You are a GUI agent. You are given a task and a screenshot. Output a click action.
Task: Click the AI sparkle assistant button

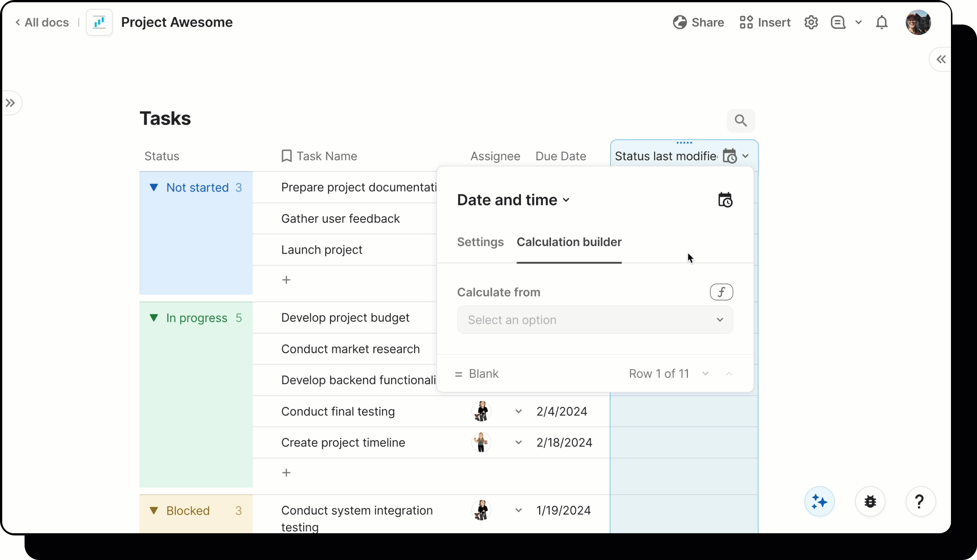coord(819,502)
